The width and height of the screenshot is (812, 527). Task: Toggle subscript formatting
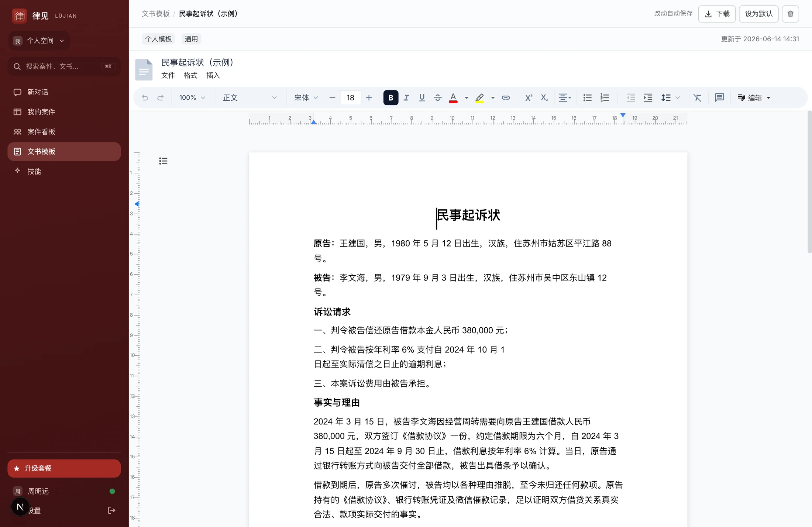pos(544,98)
